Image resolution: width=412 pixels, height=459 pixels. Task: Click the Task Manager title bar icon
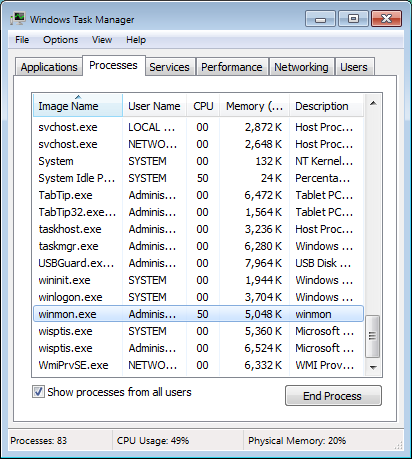click(x=18, y=19)
